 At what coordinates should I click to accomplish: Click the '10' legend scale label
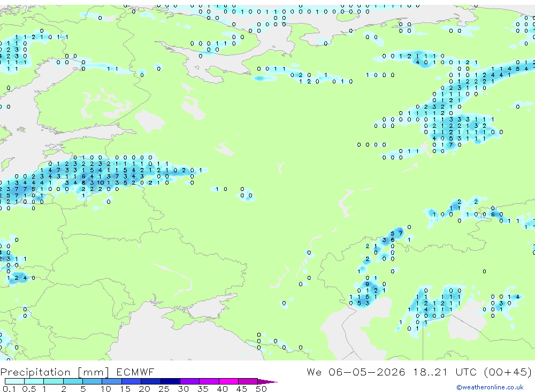[105, 389]
